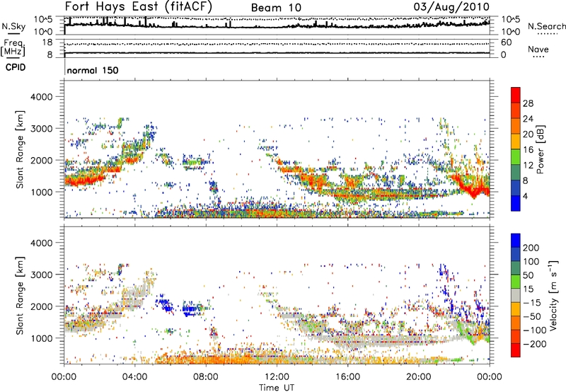Click the '-200' tick on the velocity colorbar

point(533,344)
